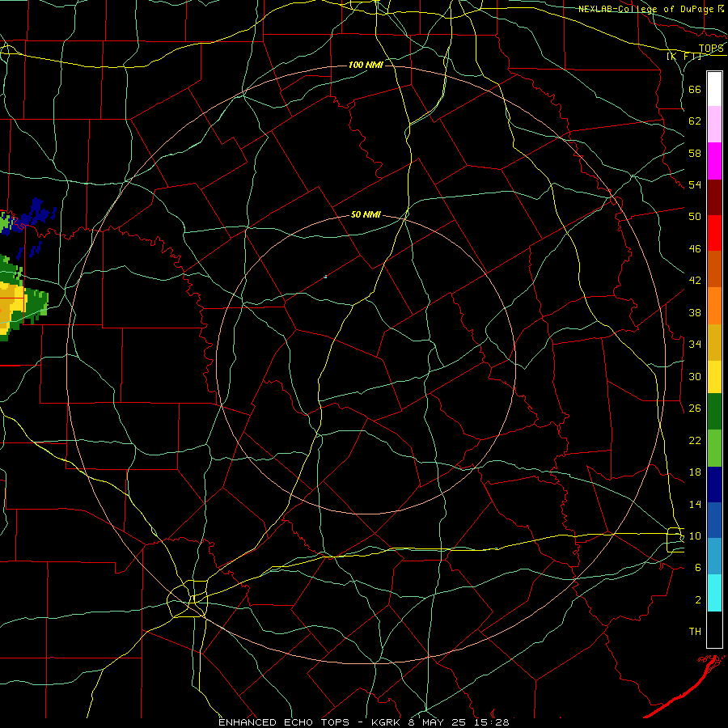Click the 'K FT' units label
Screen dimensions: 728x728
(x=684, y=57)
